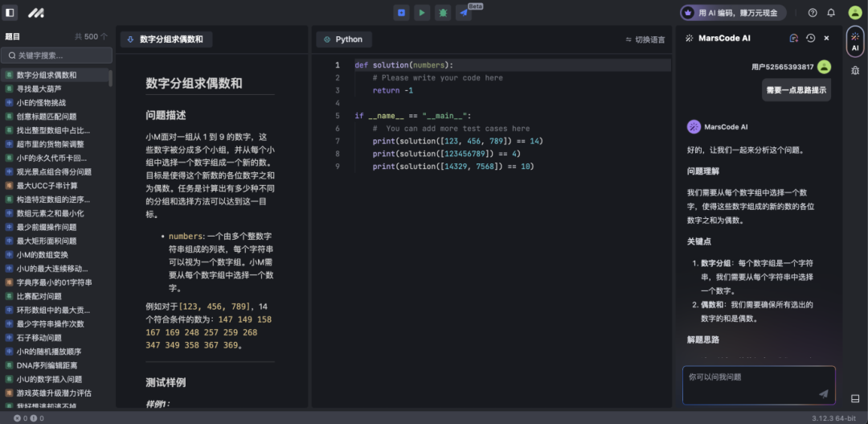The width and height of the screenshot is (868, 424).
Task: Click the 你可以问我问题 chat input
Action: (759, 385)
